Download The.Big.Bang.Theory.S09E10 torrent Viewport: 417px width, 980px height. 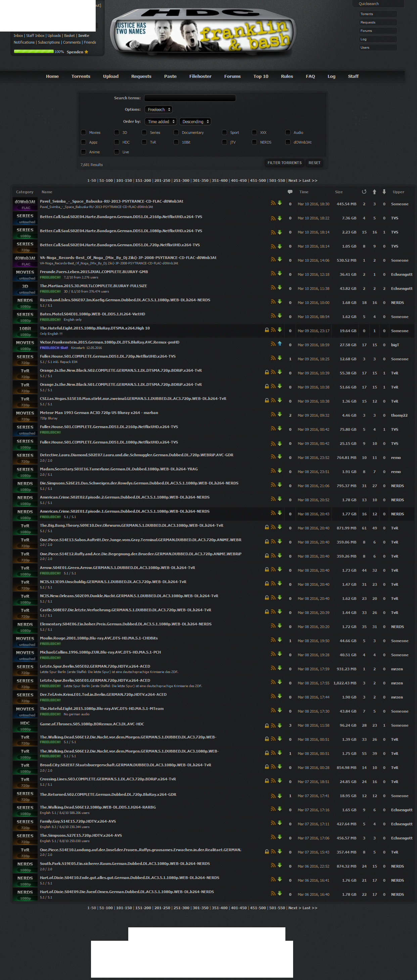(280, 527)
